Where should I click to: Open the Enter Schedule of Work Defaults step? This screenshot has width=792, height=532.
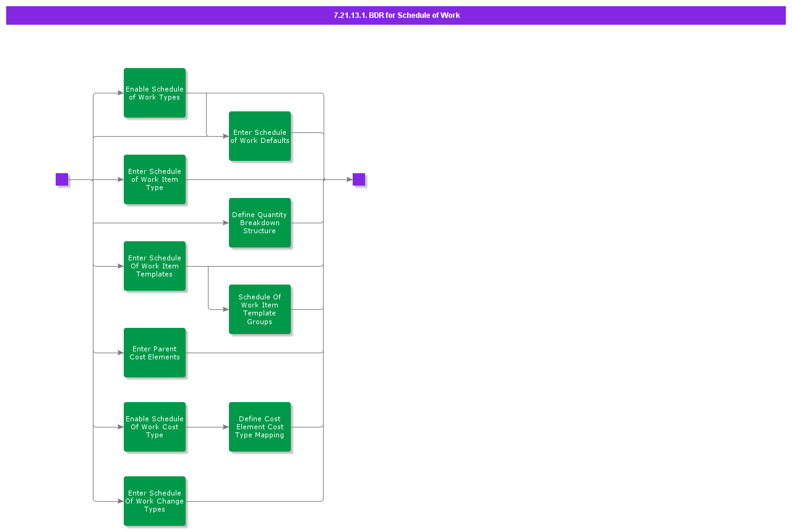260,136
